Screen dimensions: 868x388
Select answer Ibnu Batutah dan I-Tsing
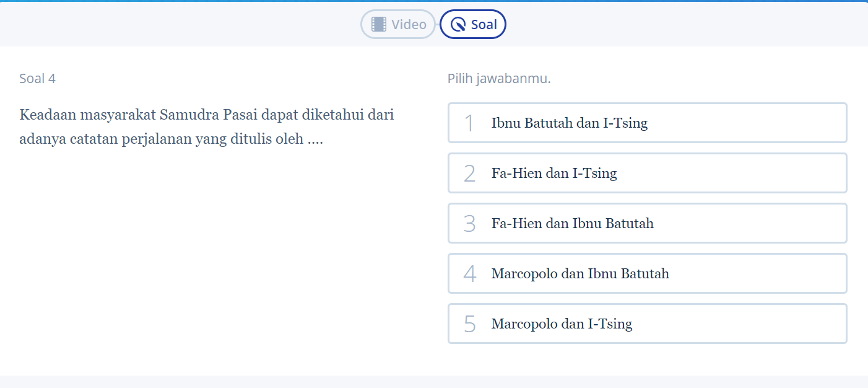[648, 123]
